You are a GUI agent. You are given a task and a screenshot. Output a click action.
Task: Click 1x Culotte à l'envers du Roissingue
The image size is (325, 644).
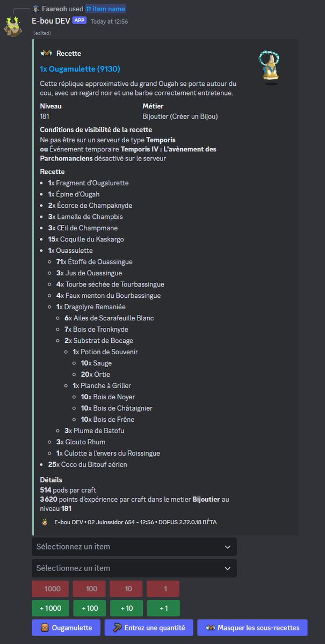pyautogui.click(x=108, y=453)
